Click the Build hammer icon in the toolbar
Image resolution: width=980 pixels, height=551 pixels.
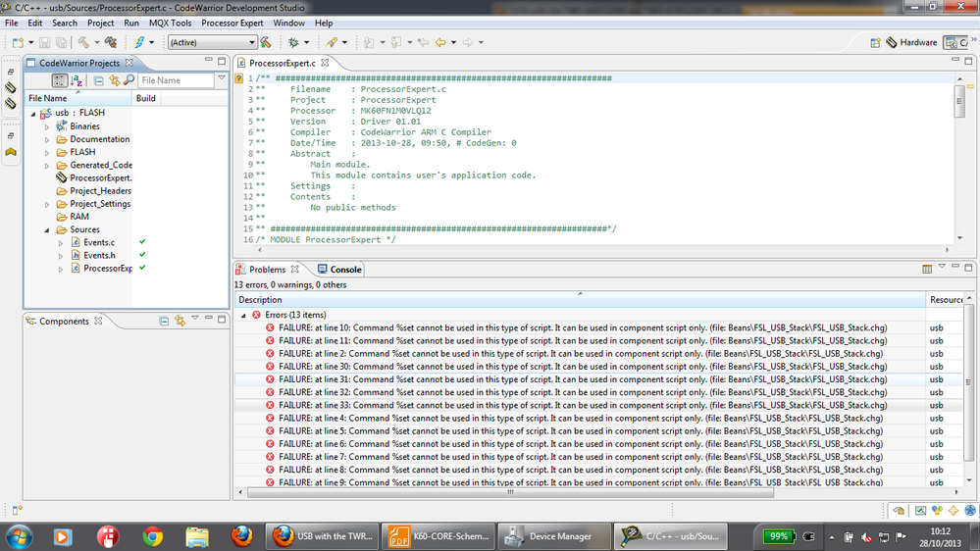click(x=83, y=42)
